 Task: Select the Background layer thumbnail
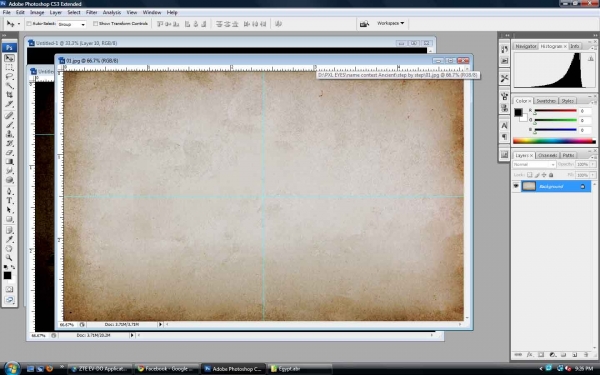coord(529,186)
